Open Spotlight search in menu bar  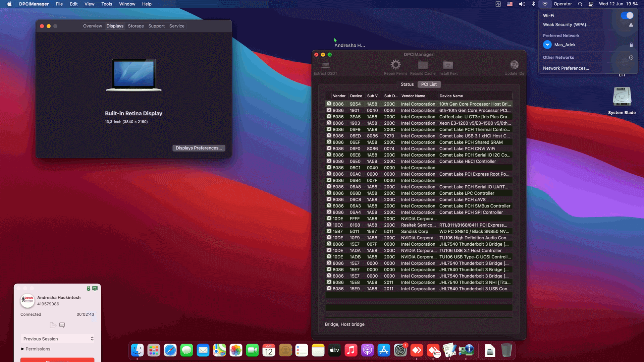580,4
